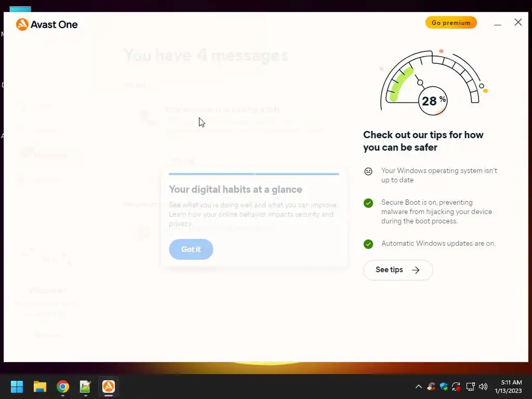Screen dimensions: 532x399
Task: Show hidden system tray icons
Action: (418, 387)
